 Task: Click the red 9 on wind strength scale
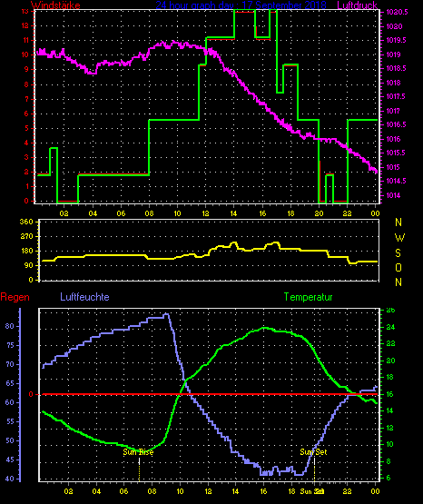tap(26, 69)
